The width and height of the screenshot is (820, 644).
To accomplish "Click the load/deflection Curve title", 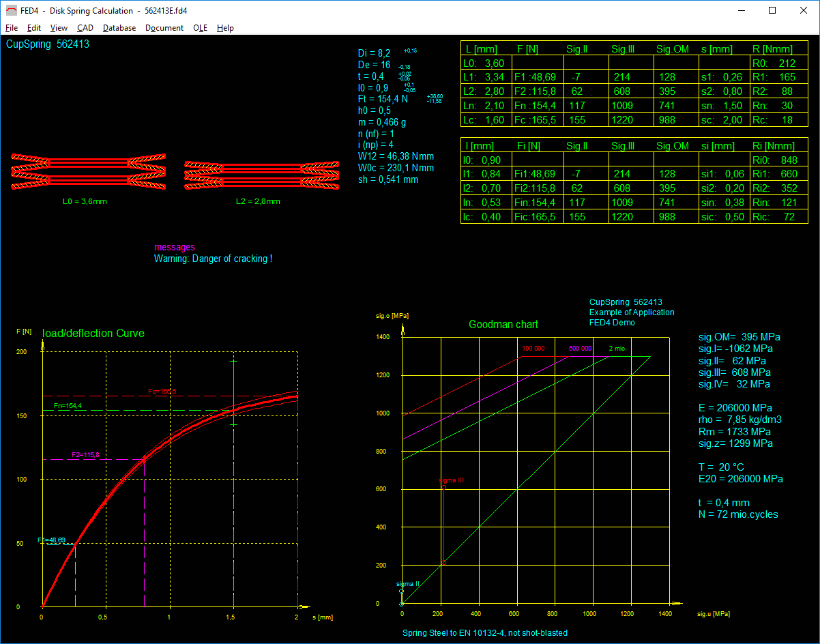I will coord(93,334).
